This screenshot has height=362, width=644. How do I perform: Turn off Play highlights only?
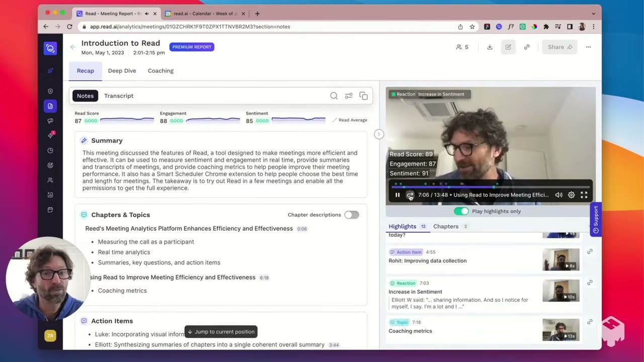(461, 211)
